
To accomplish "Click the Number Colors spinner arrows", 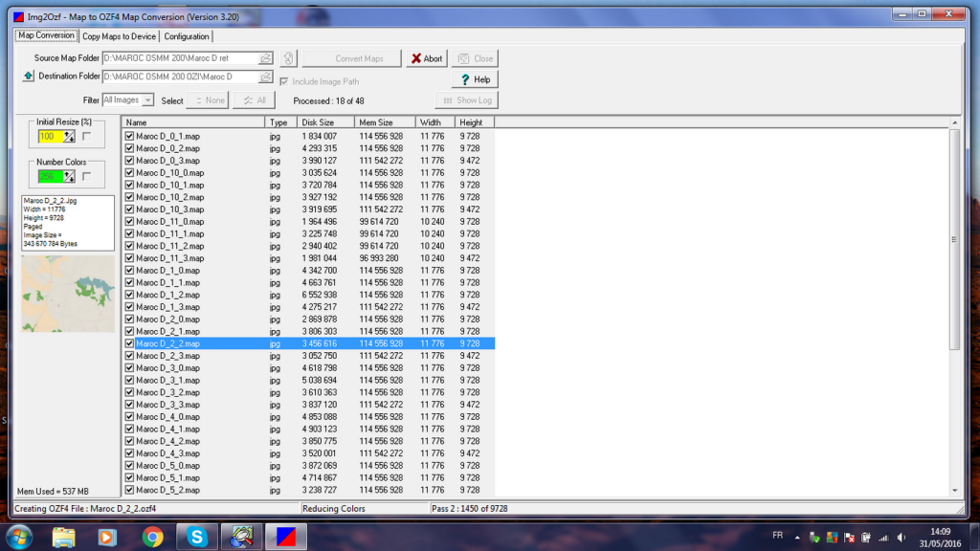I will pyautogui.click(x=69, y=177).
